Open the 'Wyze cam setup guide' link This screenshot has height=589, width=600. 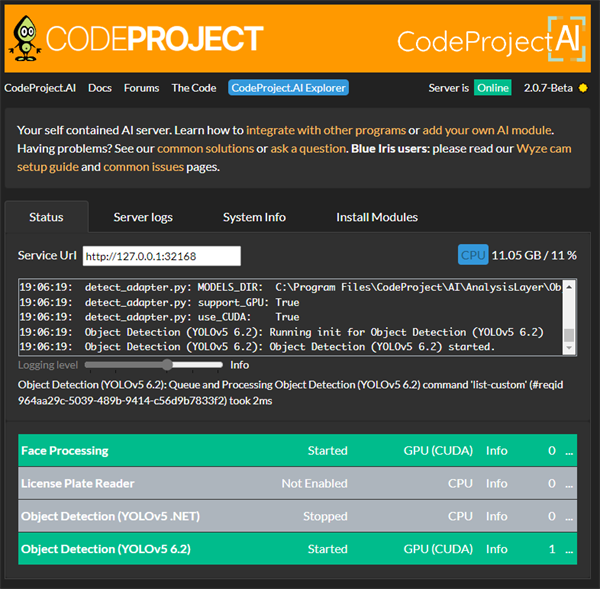coord(543,148)
